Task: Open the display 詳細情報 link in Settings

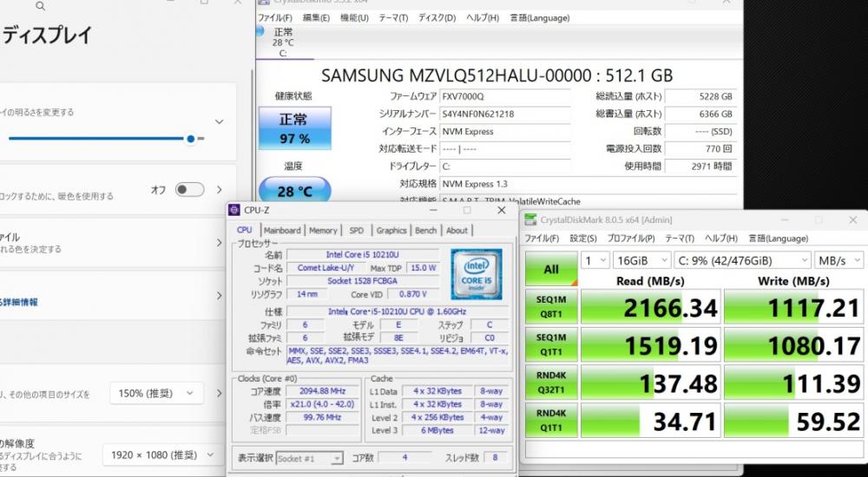Action: 20,302
